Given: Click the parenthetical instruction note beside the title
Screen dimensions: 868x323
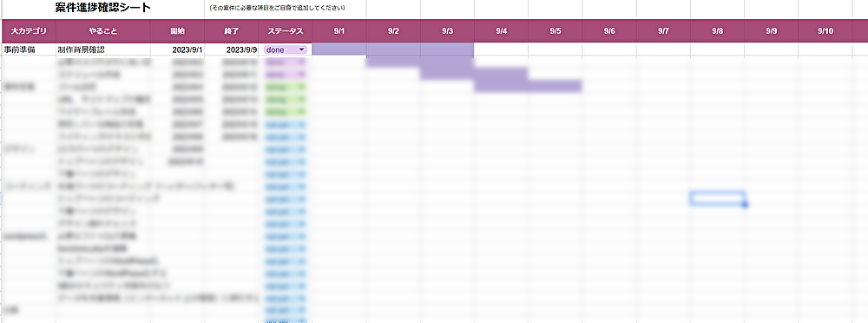Looking at the screenshot, I should (x=278, y=9).
